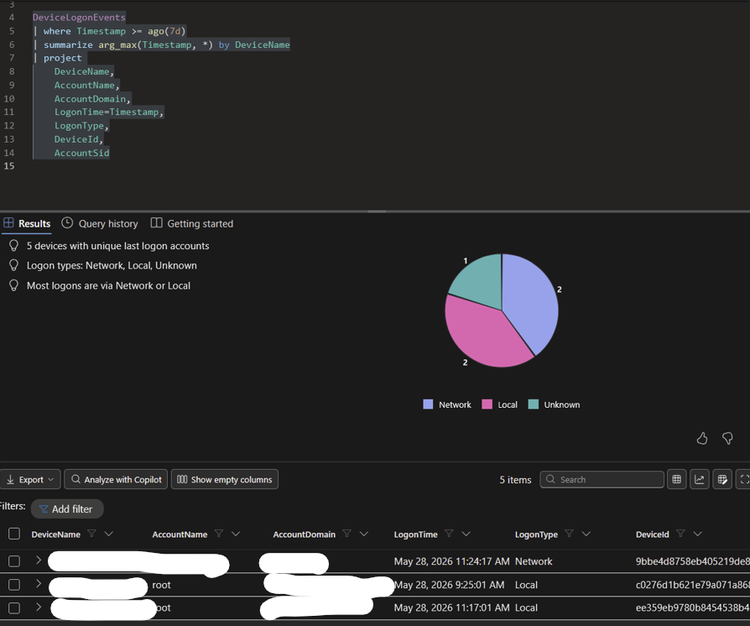Toggle the select-all rows checkbox

[14, 534]
